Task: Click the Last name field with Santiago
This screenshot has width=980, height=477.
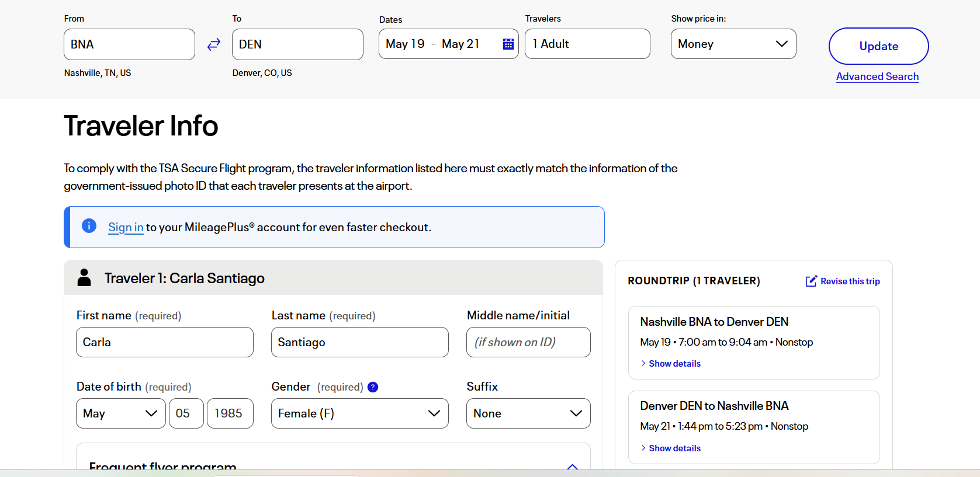Action: pyautogui.click(x=360, y=342)
